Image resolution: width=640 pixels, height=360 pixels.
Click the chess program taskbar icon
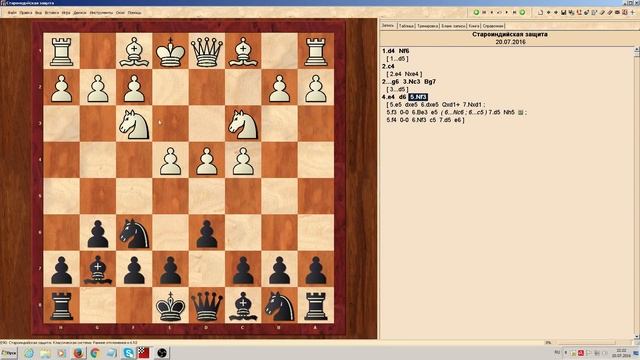pyautogui.click(x=144, y=353)
